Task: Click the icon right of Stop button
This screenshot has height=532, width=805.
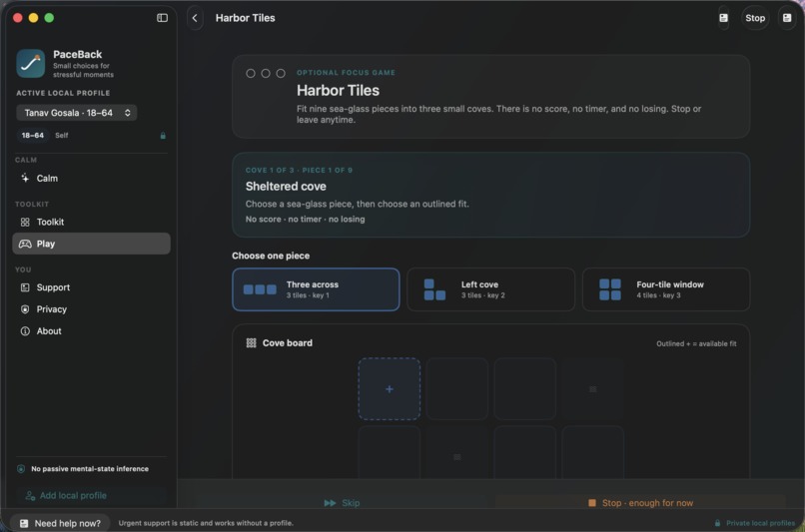Action: (787, 18)
